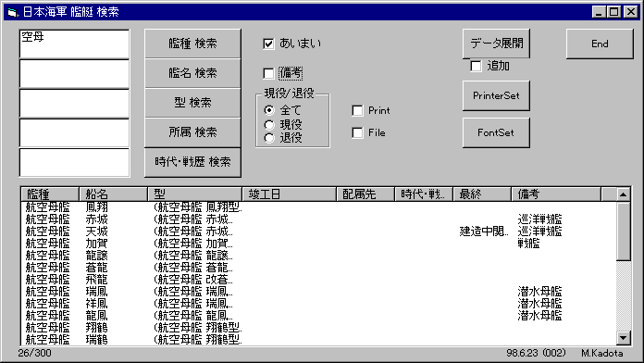Click the 竣工日 column header
The height and width of the screenshot is (363, 644).
[x=289, y=194]
